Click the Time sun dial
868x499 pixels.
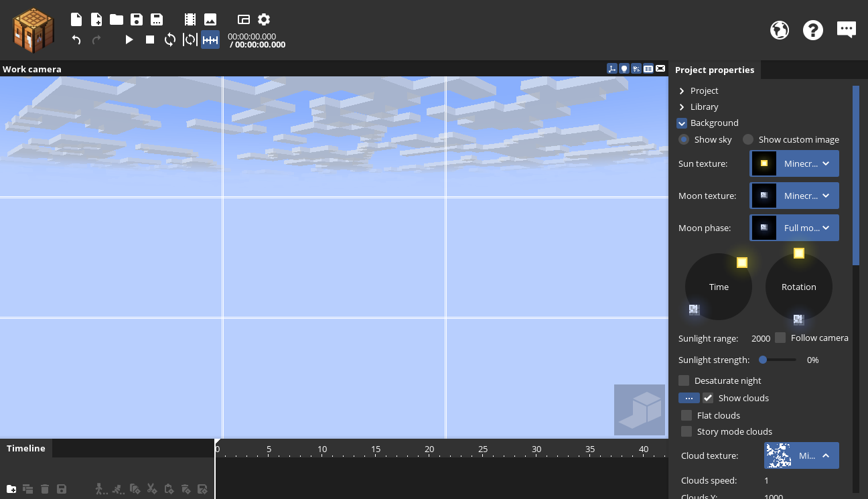click(719, 287)
